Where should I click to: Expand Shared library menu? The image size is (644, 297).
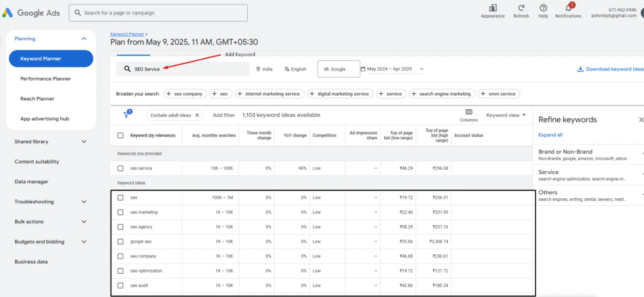(84, 142)
